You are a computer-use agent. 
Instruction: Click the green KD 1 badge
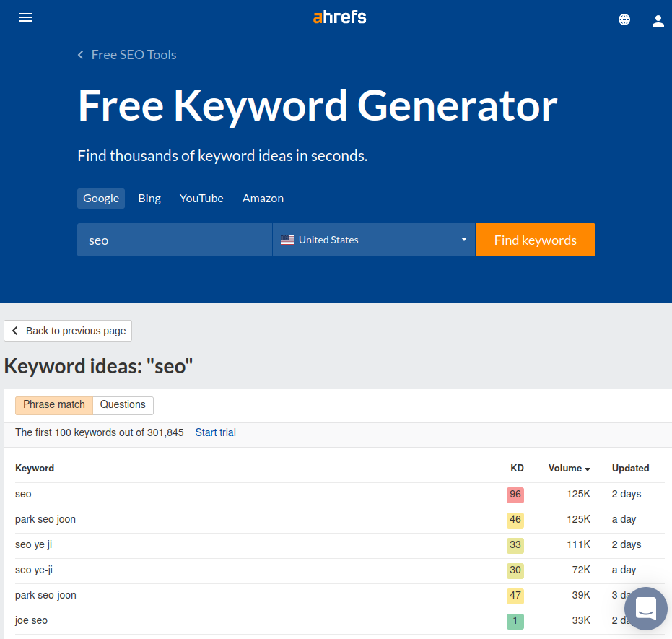[515, 621]
